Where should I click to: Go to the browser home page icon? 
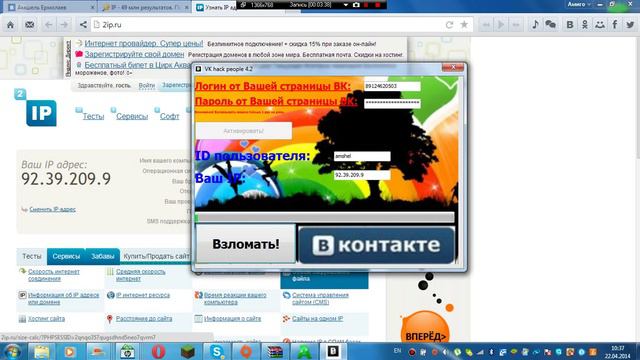(x=10, y=25)
